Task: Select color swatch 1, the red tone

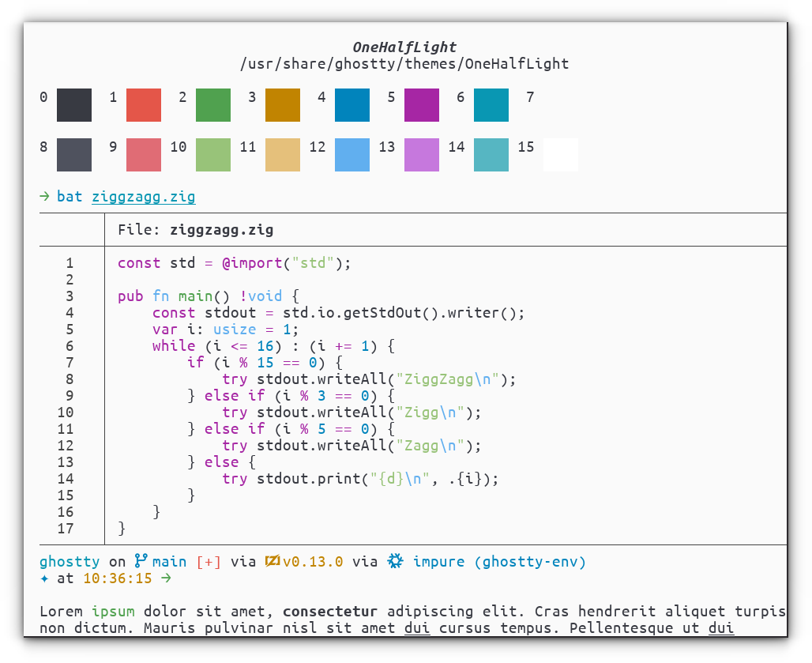Action: pyautogui.click(x=143, y=105)
